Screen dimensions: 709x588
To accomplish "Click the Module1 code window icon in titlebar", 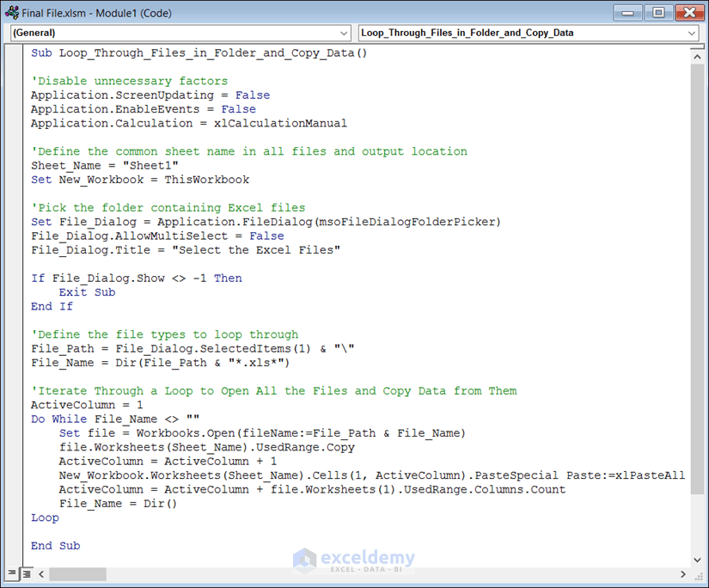I will coord(9,13).
